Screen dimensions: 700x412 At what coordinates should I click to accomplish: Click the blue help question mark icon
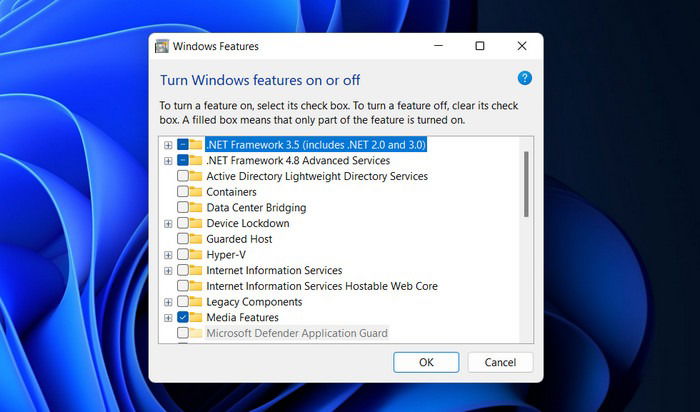tap(525, 78)
